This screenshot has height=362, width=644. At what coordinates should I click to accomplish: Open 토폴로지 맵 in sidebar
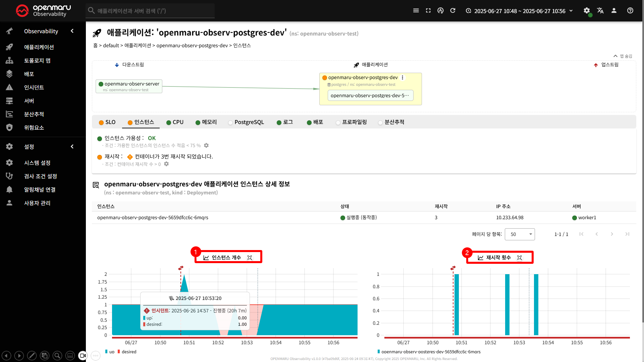pos(37,60)
